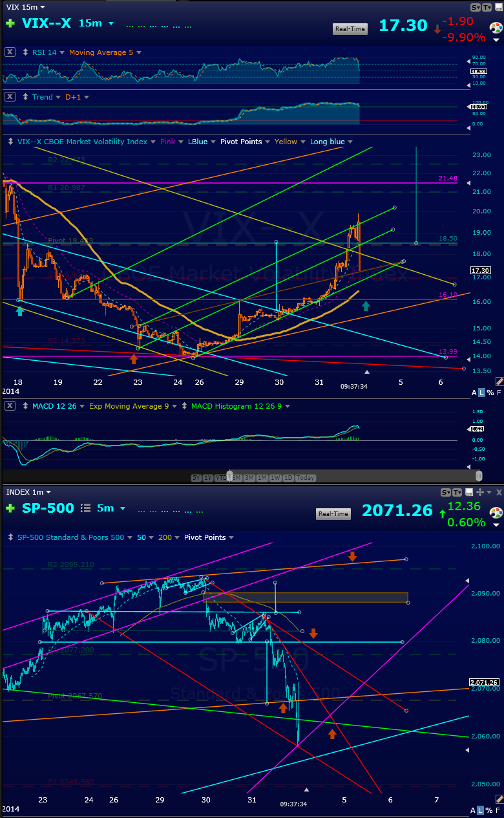The height and width of the screenshot is (818, 504).
Task: Select the 1Y time range tab
Action: tap(208, 478)
